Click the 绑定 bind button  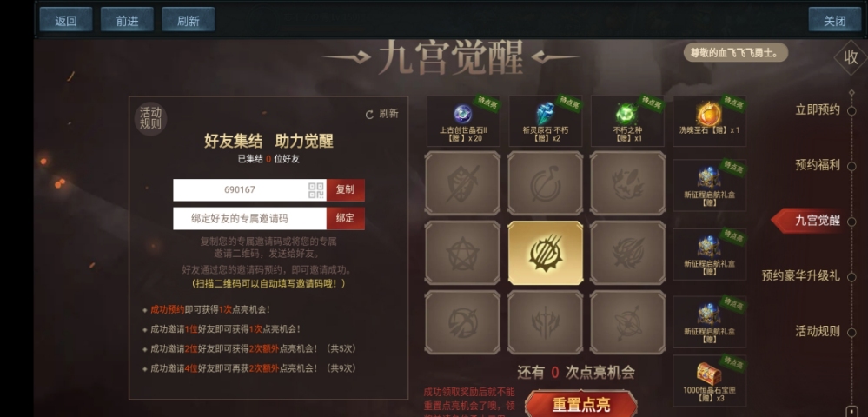click(345, 218)
